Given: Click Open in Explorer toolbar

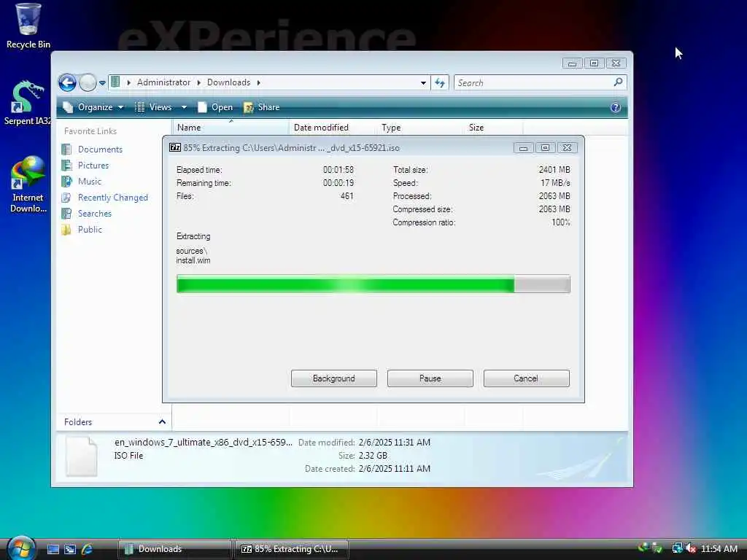Looking at the screenshot, I should [x=215, y=107].
